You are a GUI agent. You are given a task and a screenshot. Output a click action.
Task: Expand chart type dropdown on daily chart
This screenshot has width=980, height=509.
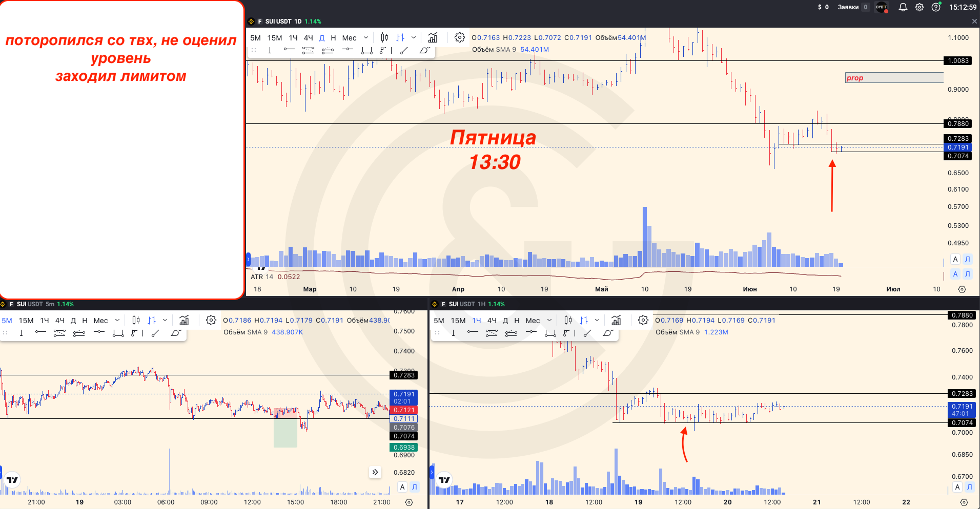pyautogui.click(x=414, y=37)
